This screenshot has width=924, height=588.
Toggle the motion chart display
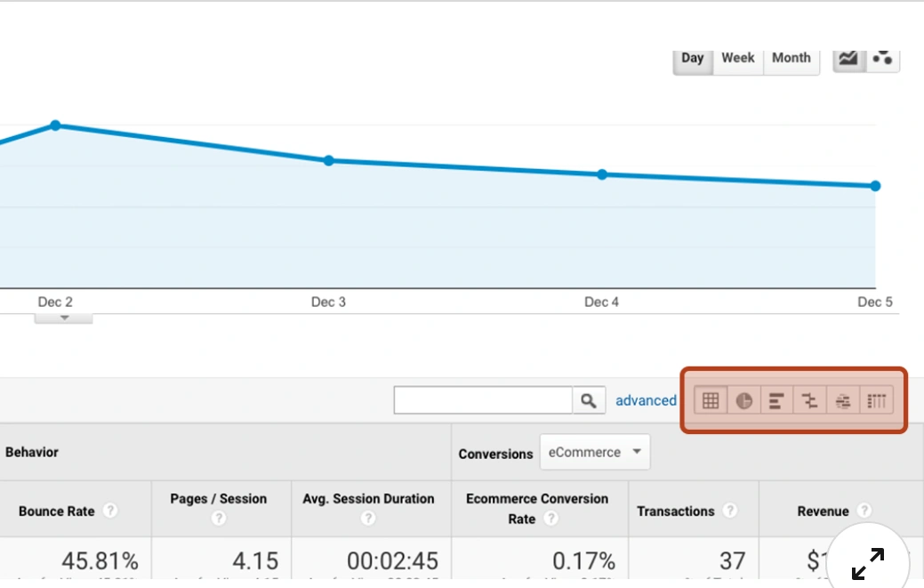point(883,60)
